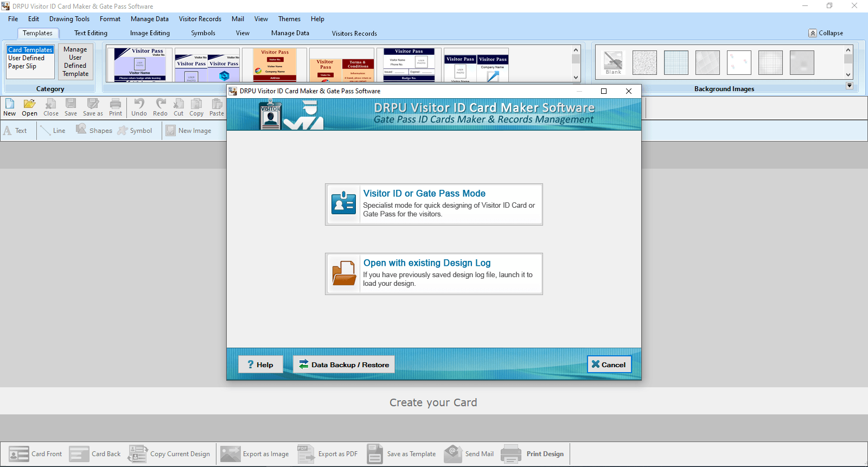Select the Symbol tool
Image resolution: width=868 pixels, height=467 pixels.
pos(135,131)
